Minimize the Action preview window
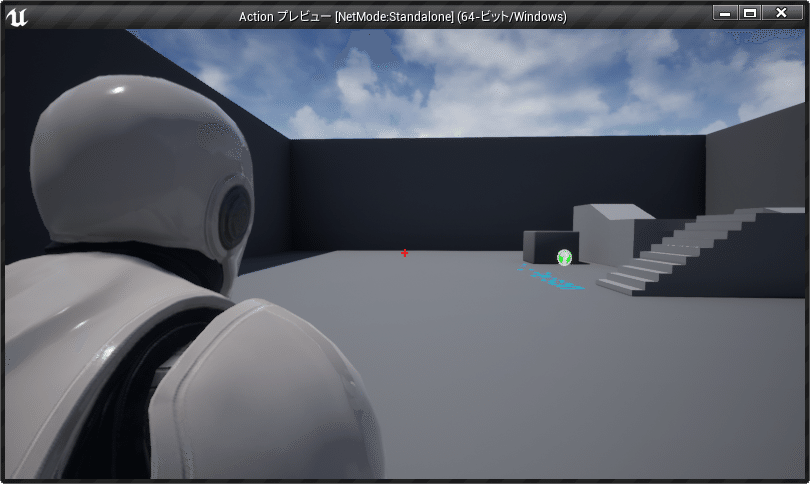This screenshot has height=484, width=810. click(725, 13)
